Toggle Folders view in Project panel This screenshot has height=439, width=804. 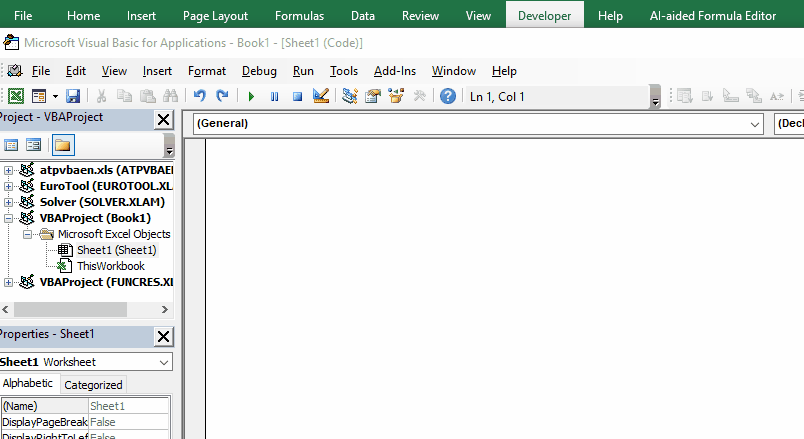pos(63,145)
